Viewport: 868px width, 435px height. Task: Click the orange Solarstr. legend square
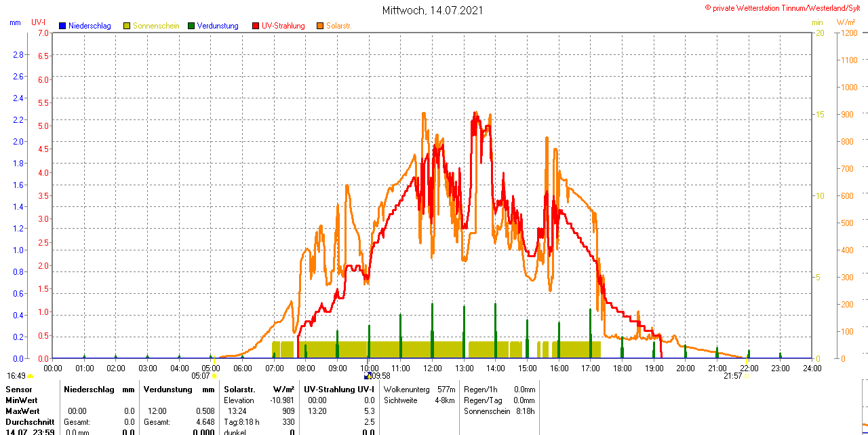click(320, 26)
